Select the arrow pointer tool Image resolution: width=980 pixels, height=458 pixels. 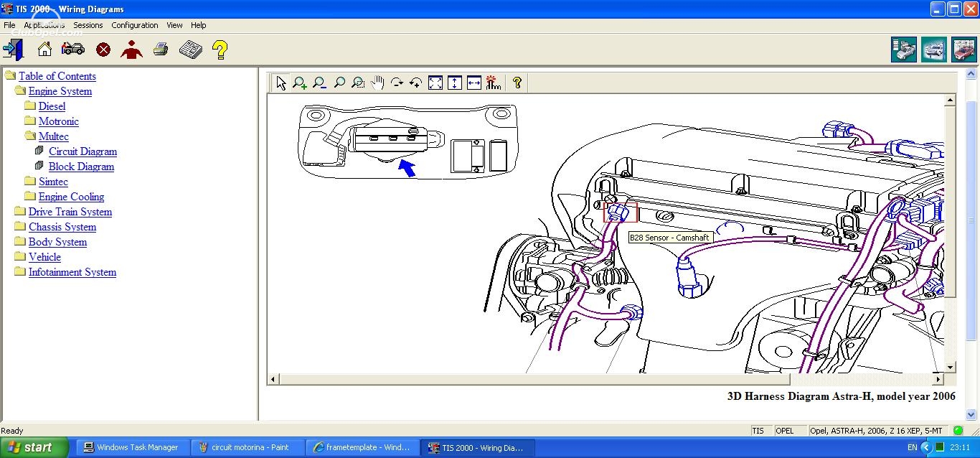click(x=281, y=83)
